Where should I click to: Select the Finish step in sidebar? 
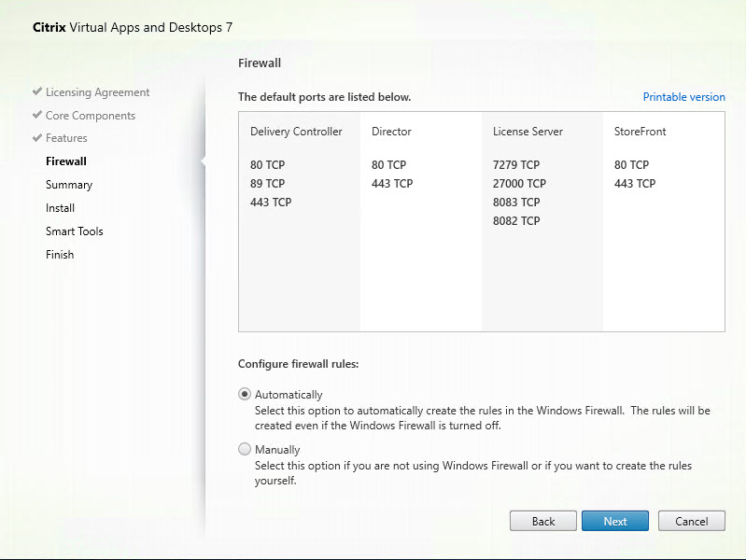pos(60,255)
